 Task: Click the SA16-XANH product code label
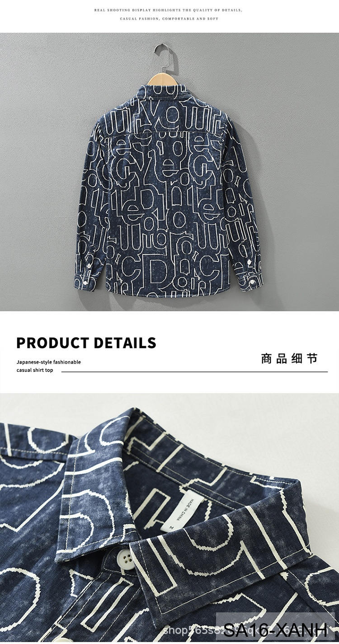tap(275, 629)
